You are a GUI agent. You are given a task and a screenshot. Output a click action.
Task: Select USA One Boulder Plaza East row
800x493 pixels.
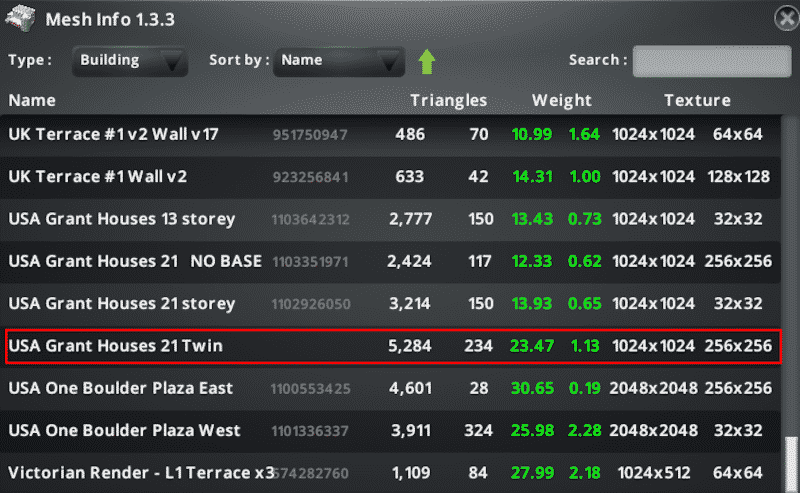pos(390,388)
